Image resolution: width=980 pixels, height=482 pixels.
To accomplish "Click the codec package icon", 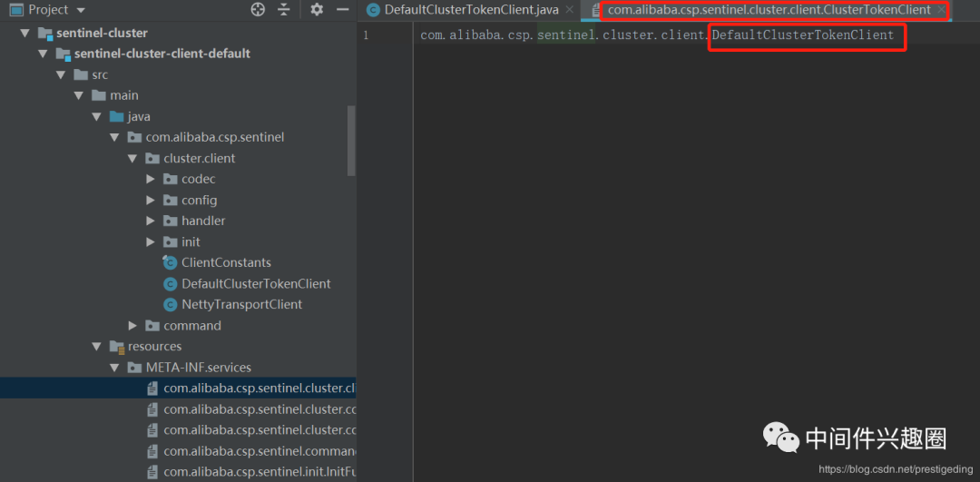I will tap(170, 180).
